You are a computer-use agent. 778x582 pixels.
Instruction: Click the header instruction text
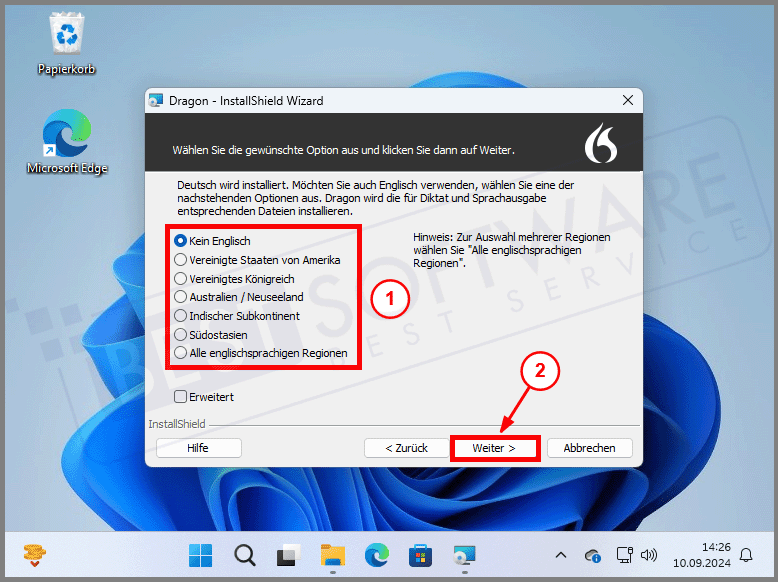pos(343,150)
